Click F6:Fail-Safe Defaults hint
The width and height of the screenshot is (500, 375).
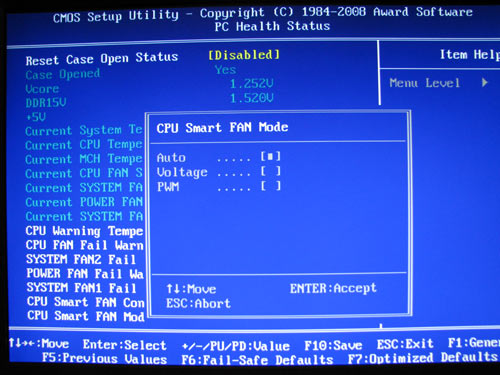257,360
